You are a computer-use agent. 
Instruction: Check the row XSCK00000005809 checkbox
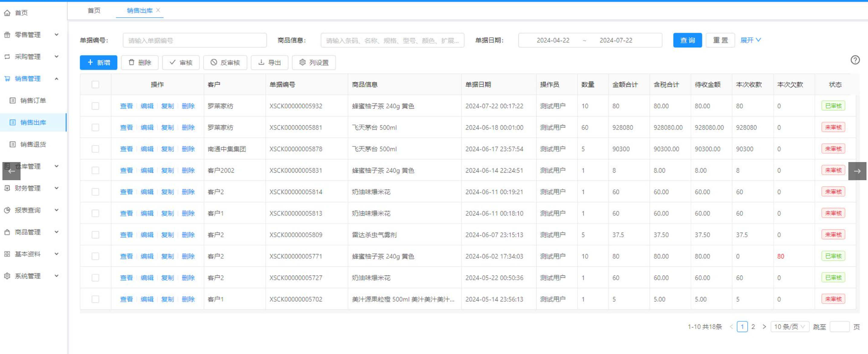click(95, 235)
